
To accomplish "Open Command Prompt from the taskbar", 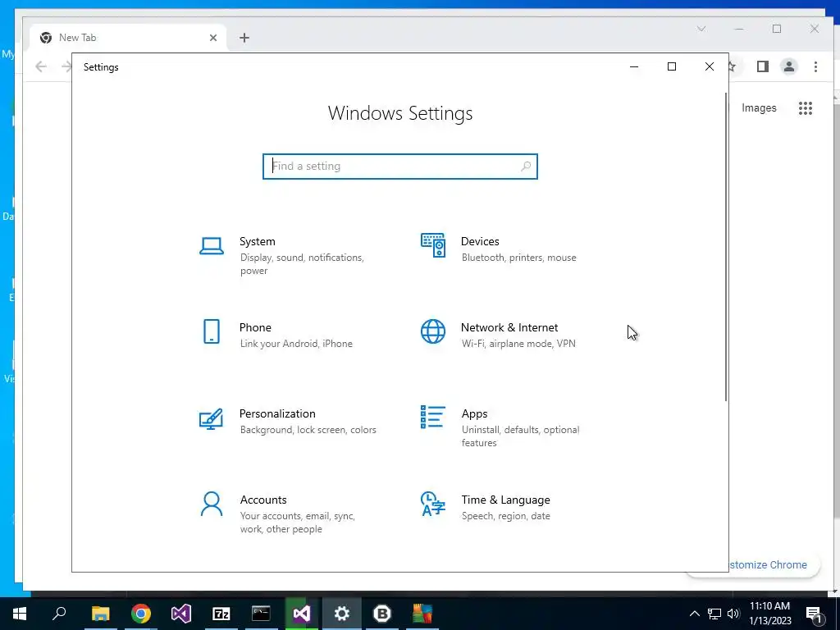I will [262, 614].
